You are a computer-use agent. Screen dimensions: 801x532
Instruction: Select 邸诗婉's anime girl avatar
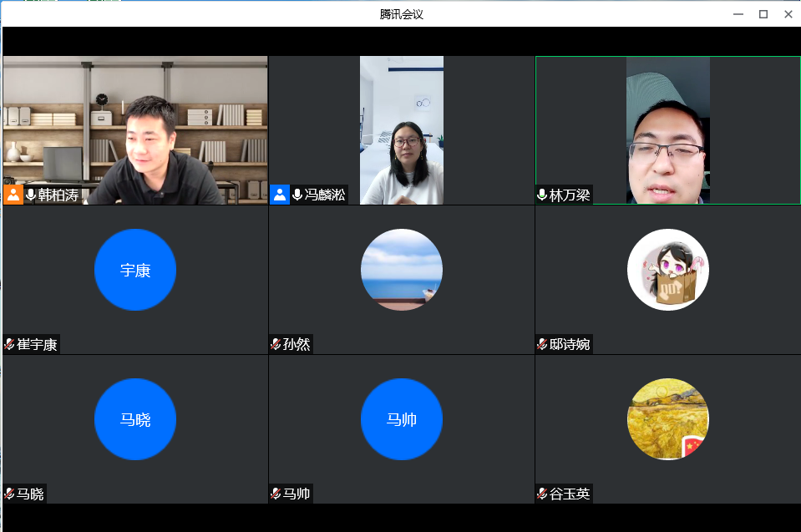pos(668,270)
